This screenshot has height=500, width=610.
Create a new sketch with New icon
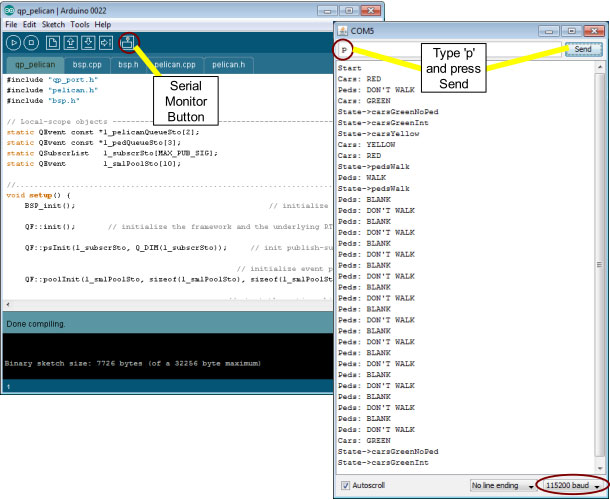[x=54, y=42]
